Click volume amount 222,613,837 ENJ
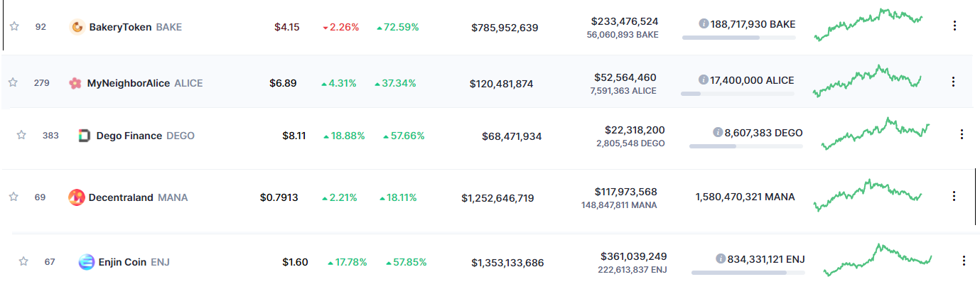This screenshot has height=294, width=980. [632, 270]
